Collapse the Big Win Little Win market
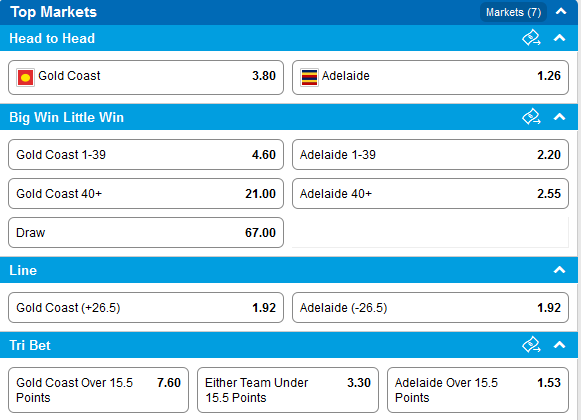 click(560, 117)
